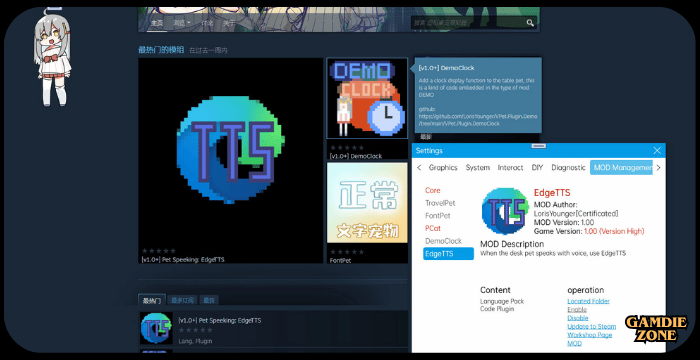700x360 pixels.
Task: Select the 最新 sort tab
Action: (209, 301)
